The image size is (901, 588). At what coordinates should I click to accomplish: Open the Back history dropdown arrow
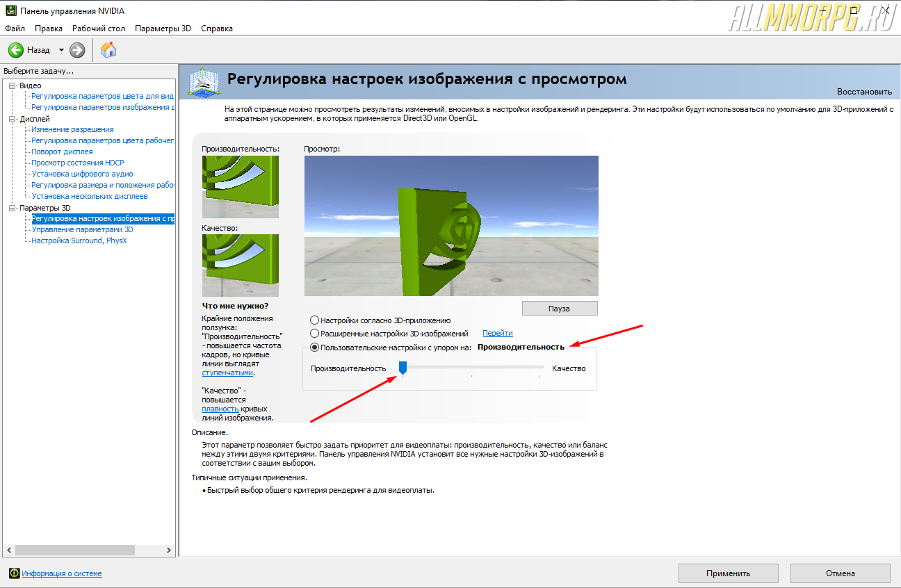point(61,50)
